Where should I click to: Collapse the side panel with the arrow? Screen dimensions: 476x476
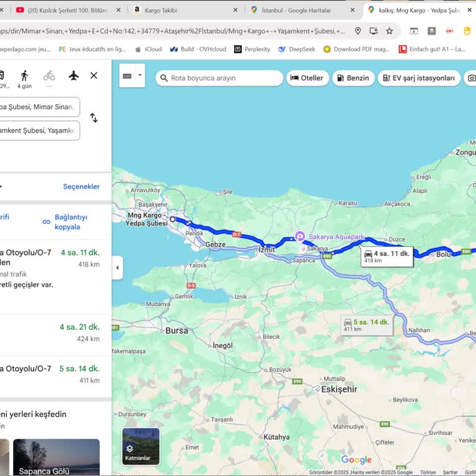pos(118,268)
